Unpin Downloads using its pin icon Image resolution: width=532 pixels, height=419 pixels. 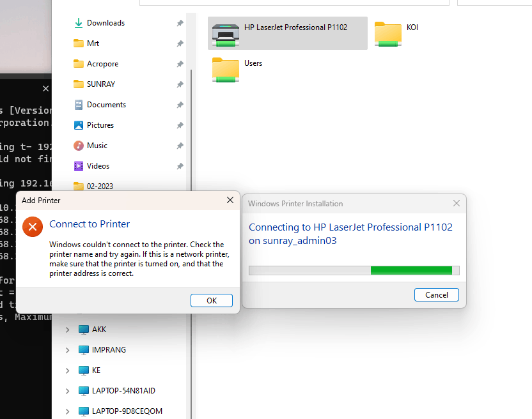tap(180, 23)
